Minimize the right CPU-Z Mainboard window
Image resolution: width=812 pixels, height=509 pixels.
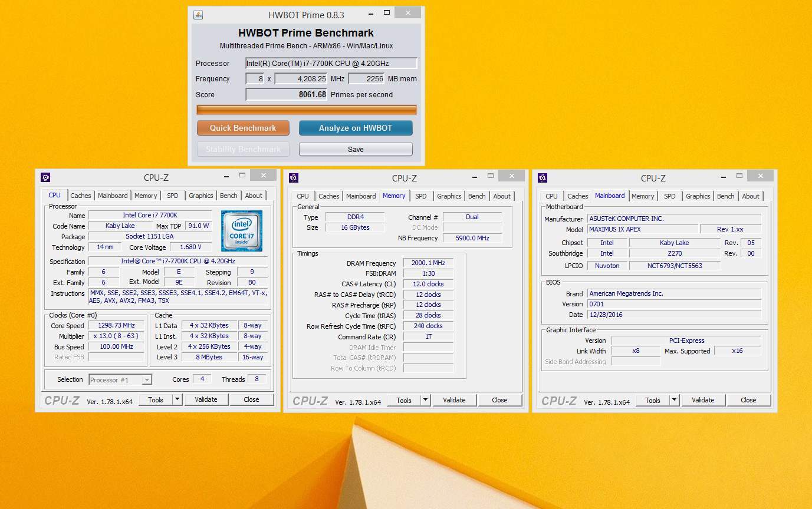pos(724,176)
